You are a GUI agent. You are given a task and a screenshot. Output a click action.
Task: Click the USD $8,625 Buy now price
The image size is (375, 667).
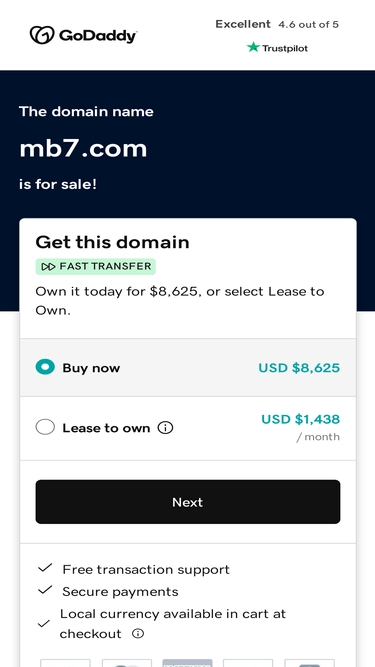(299, 368)
